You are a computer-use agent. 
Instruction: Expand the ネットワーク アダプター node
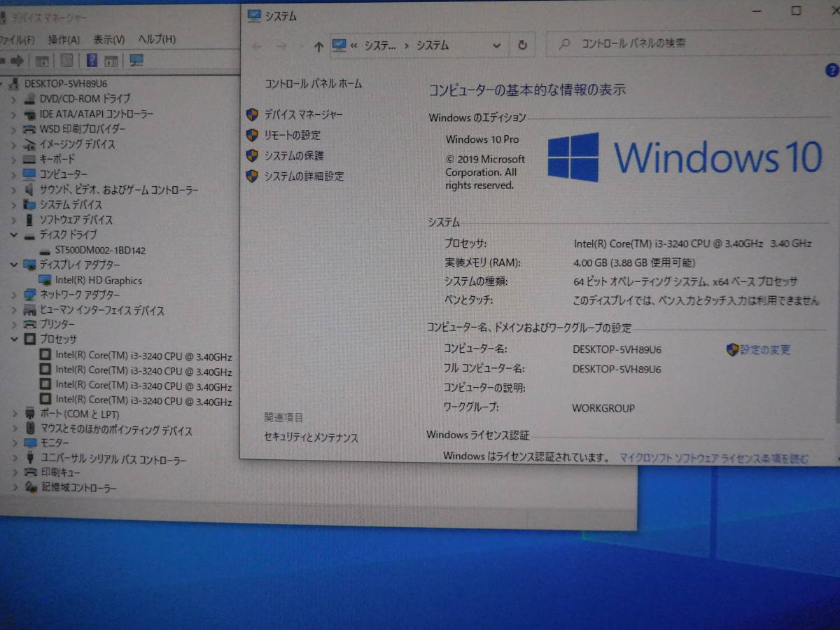click(13, 295)
